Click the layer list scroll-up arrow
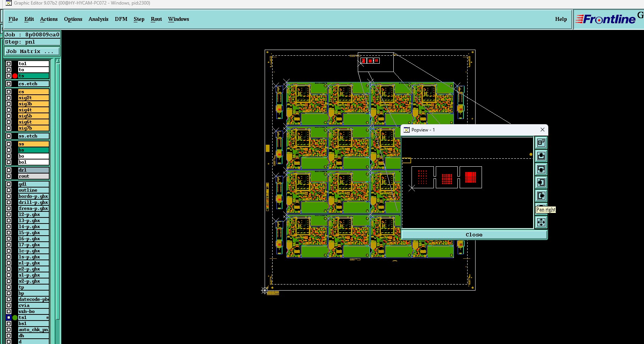The height and width of the screenshot is (344, 644). pyautogui.click(x=58, y=61)
